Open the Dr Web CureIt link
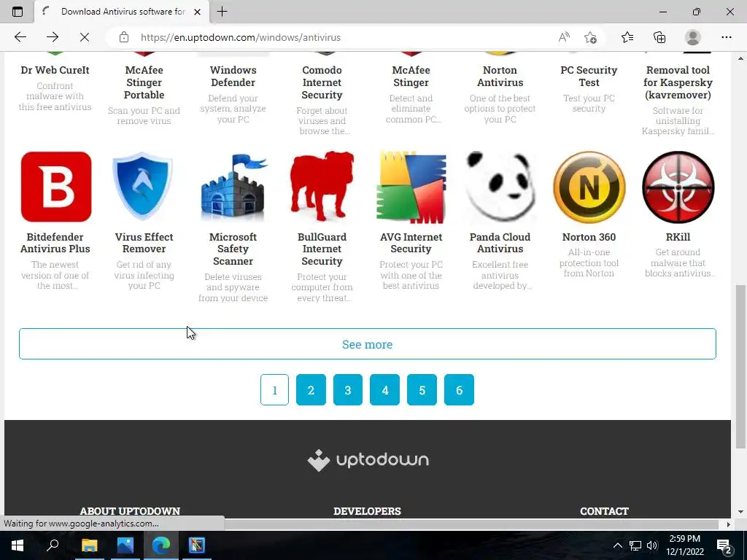Screen dimensions: 747x560 [x=55, y=70]
